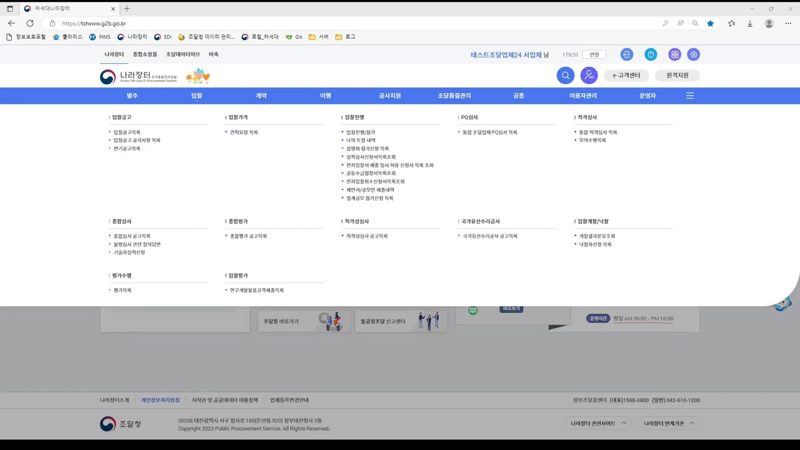The height and width of the screenshot is (450, 800).
Task: Open the 통합 적격심사 목록 link
Action: 598,132
